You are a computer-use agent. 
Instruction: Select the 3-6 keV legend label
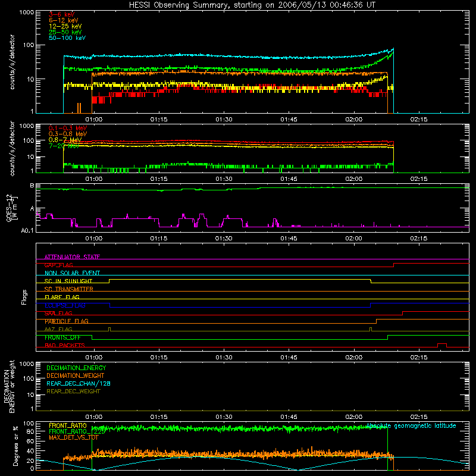point(61,14)
